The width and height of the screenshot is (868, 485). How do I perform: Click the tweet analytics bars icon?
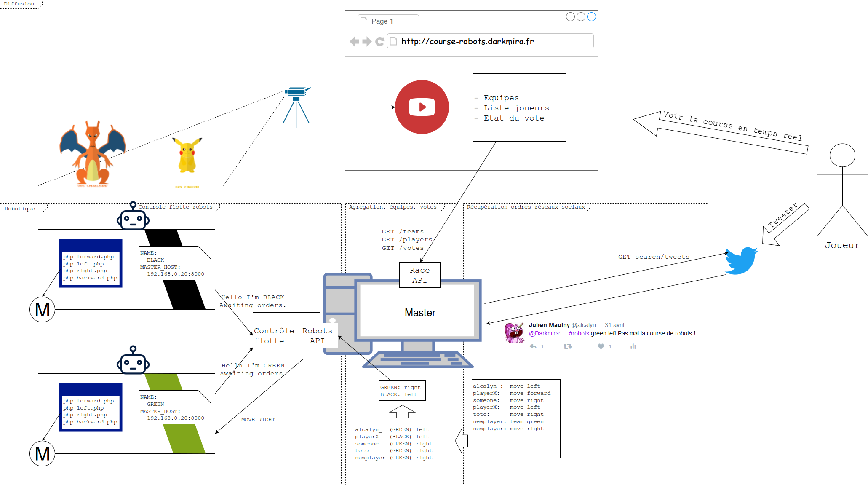point(633,346)
